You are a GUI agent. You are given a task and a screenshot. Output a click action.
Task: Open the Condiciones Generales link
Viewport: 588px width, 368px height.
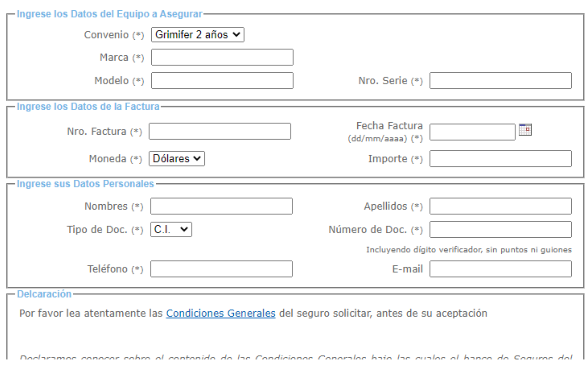tap(220, 313)
